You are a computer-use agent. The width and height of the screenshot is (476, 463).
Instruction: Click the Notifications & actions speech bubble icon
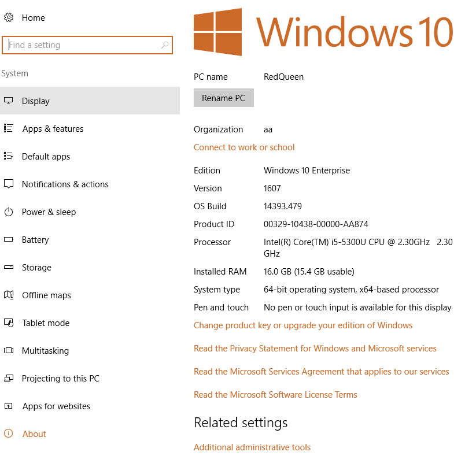tap(9, 184)
